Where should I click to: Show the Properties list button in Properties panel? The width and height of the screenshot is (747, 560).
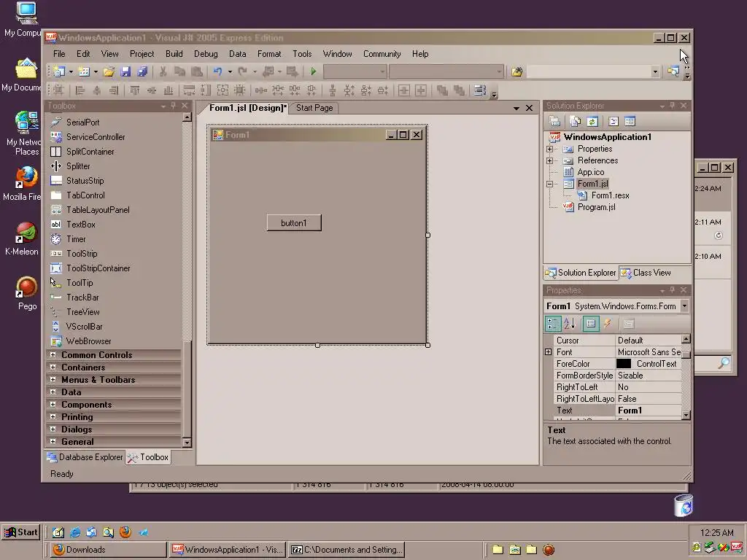click(591, 324)
